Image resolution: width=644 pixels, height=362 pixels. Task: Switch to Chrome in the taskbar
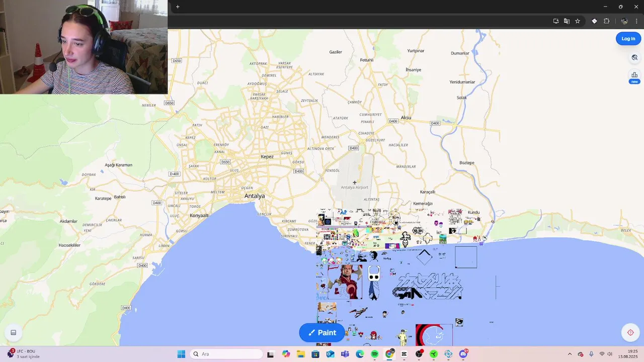(x=389, y=354)
